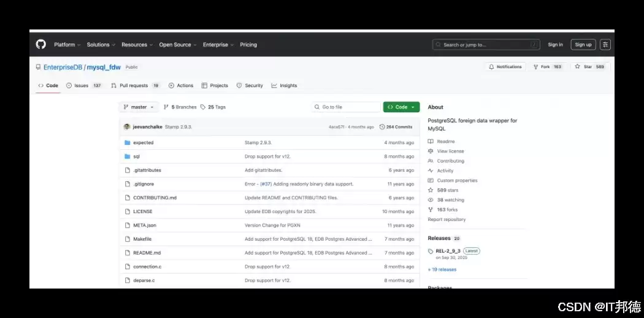
Task: Star the mysql_fdw repository
Action: tap(590, 66)
